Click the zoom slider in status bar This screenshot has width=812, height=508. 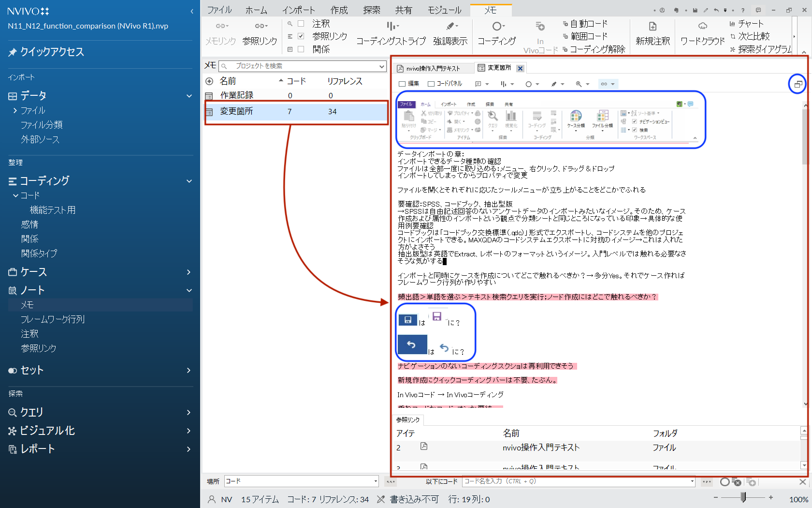(743, 497)
